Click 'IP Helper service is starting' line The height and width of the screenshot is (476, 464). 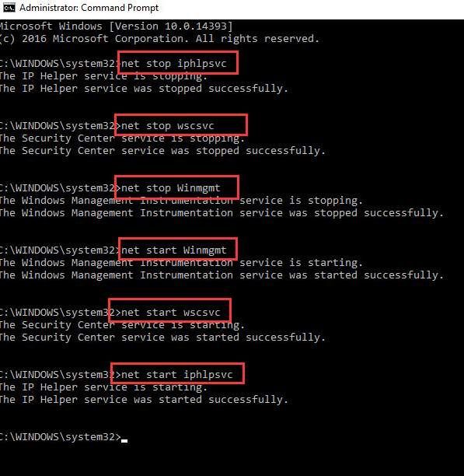point(103,387)
